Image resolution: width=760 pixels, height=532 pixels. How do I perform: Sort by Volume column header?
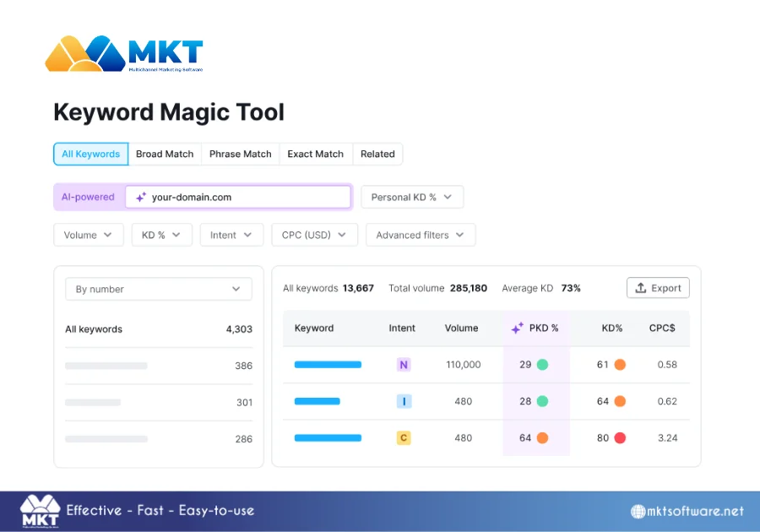click(x=461, y=328)
